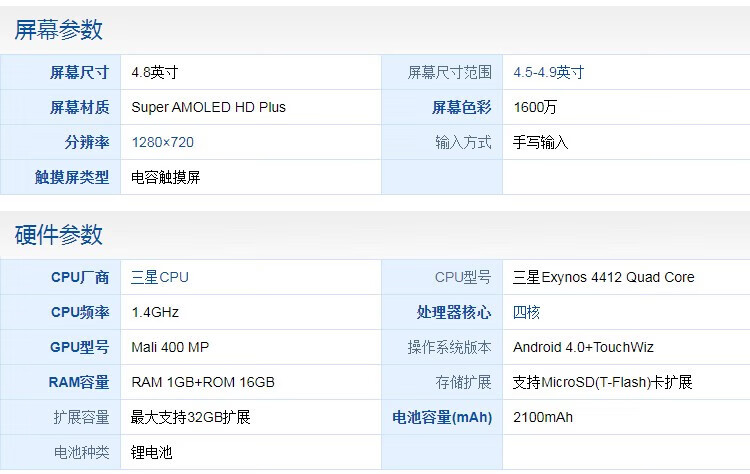Click the Android 4.0+TouchWiz value
750x474 pixels.
583,347
